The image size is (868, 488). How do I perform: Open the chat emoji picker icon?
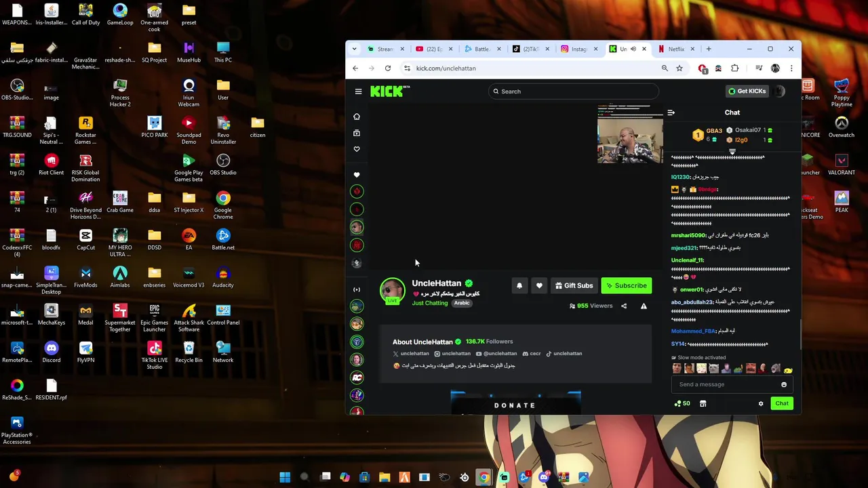(784, 385)
